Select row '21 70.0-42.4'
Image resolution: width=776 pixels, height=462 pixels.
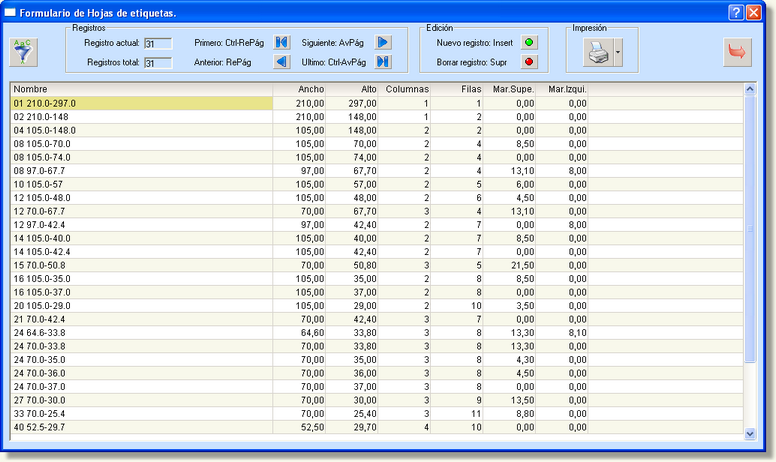tap(377, 319)
